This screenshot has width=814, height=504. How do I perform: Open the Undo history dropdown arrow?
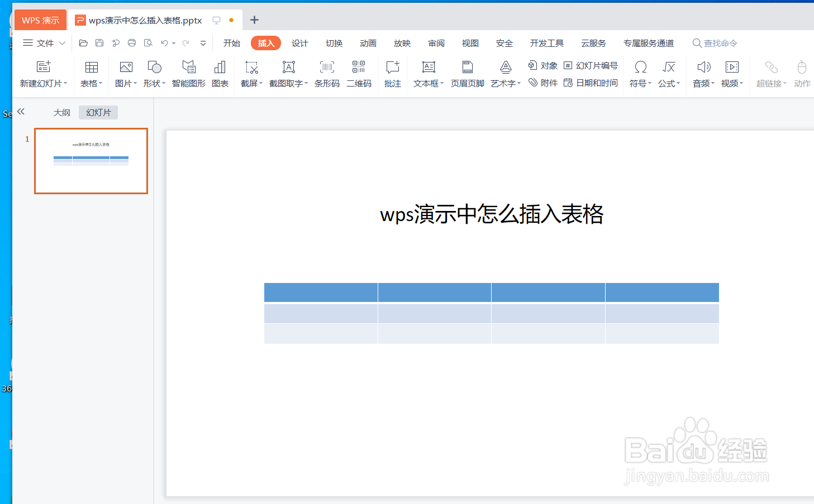click(x=174, y=43)
